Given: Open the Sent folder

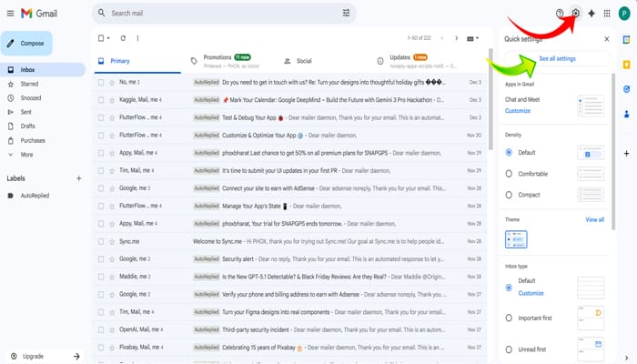Looking at the screenshot, I should point(26,112).
